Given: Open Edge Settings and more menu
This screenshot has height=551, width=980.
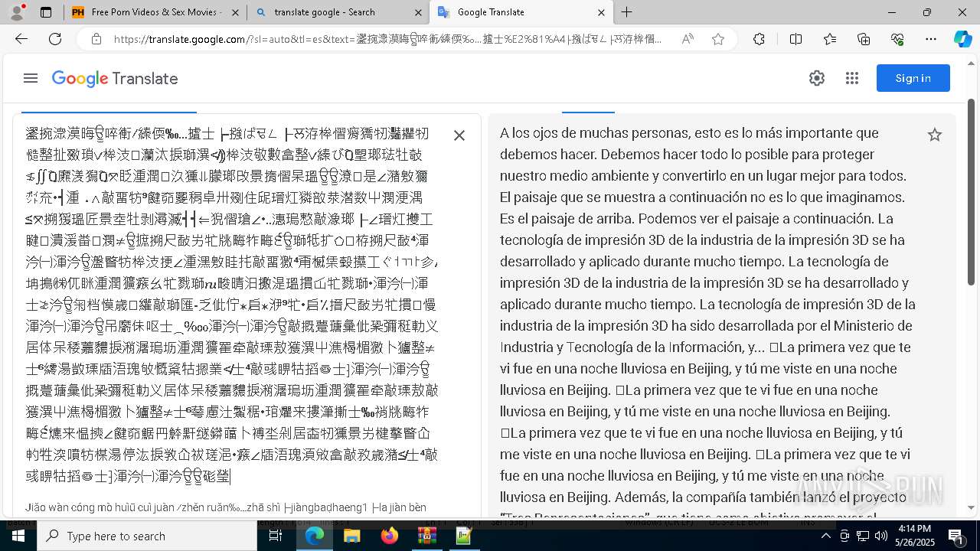Looking at the screenshot, I should pyautogui.click(x=931, y=39).
